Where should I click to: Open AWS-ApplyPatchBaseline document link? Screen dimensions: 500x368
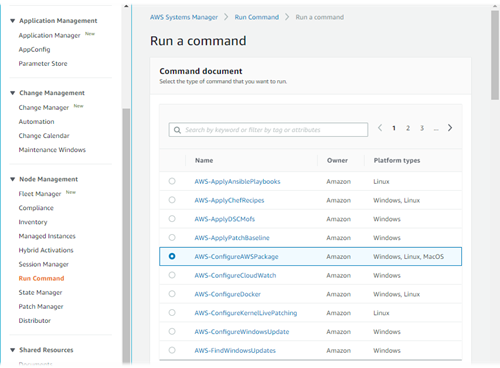(232, 238)
